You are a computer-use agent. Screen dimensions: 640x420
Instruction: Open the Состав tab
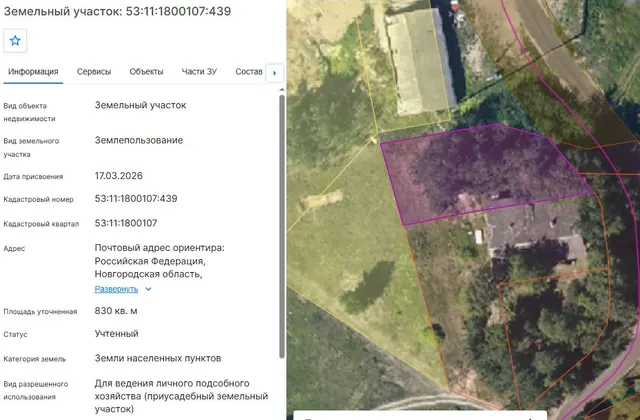coord(249,71)
